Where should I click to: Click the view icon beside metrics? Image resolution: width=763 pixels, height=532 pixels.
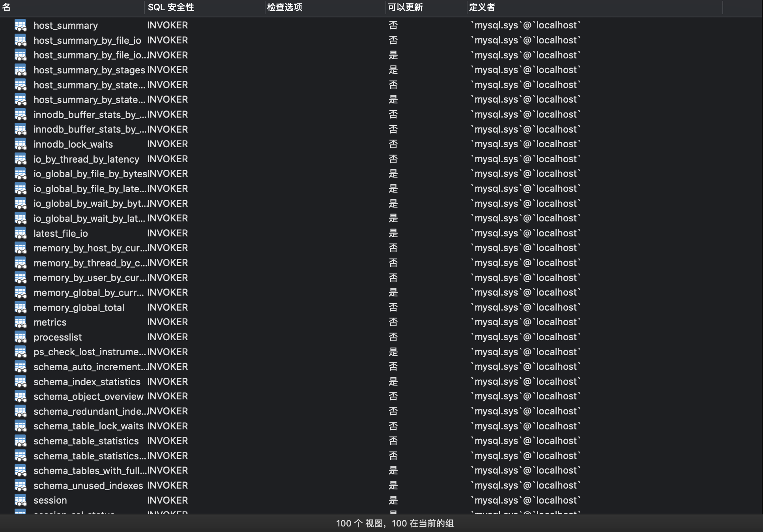pos(20,322)
